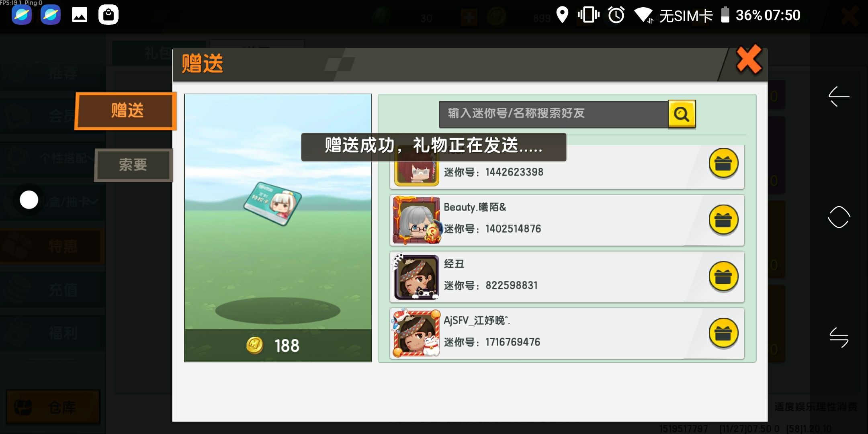Select the 赠送 tab

[x=126, y=111]
